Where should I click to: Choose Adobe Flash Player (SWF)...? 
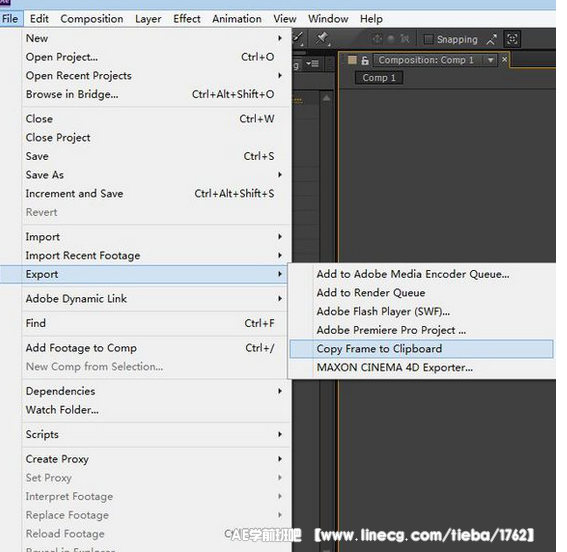422,312
